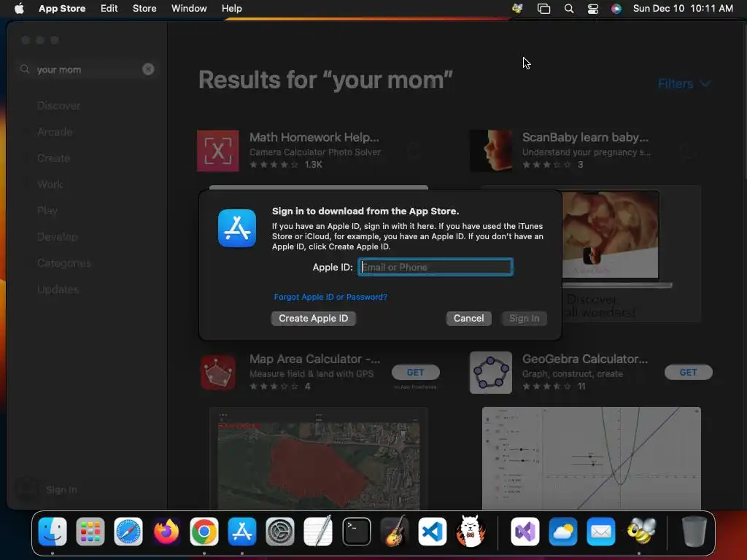The image size is (747, 560).
Task: Open the Window menu
Action: [x=189, y=8]
